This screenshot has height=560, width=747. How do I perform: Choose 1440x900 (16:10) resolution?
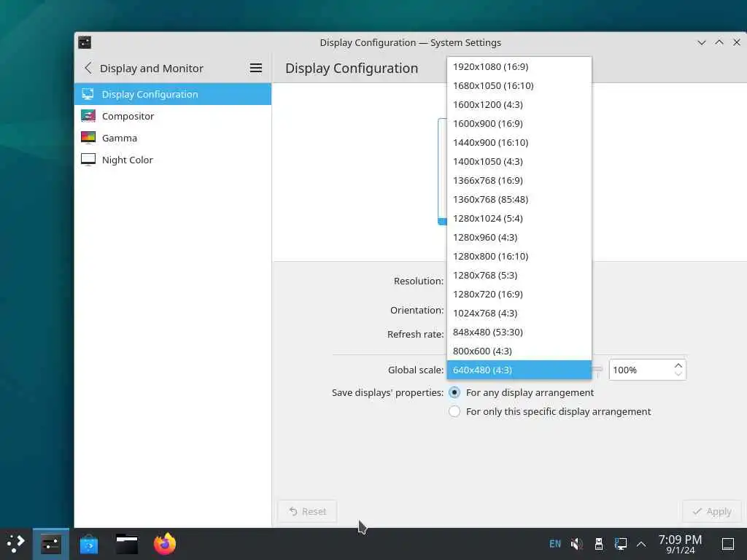tap(519, 142)
